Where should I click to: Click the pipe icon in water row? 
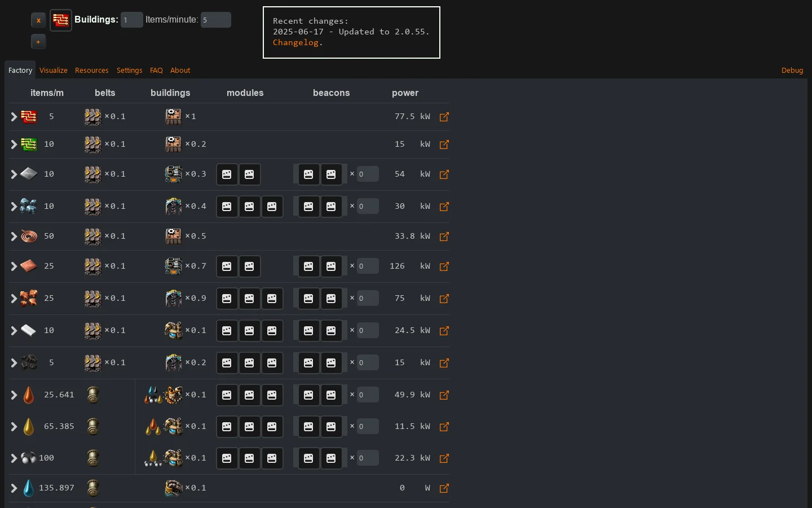click(93, 488)
